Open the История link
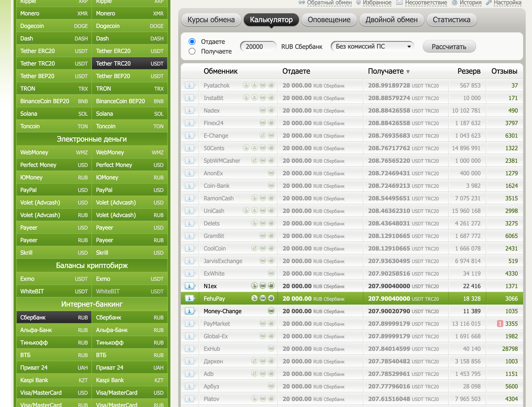The width and height of the screenshot is (532, 407). [470, 3]
